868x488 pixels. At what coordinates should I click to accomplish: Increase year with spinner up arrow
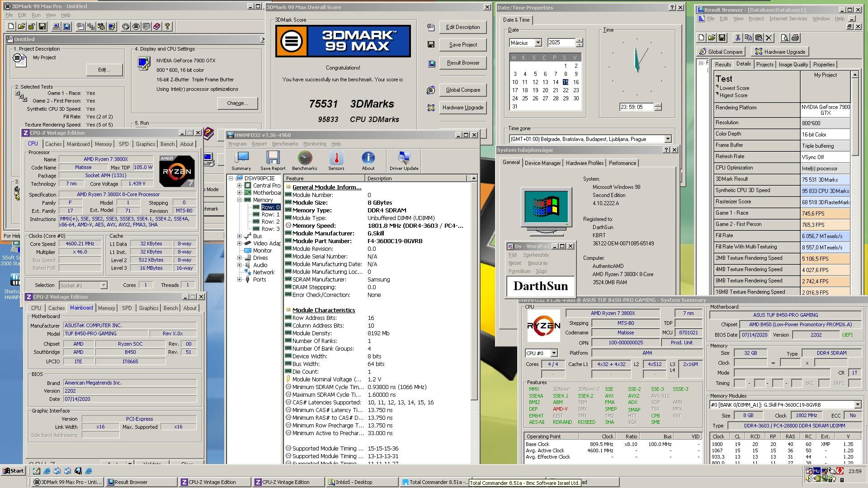[x=579, y=40]
